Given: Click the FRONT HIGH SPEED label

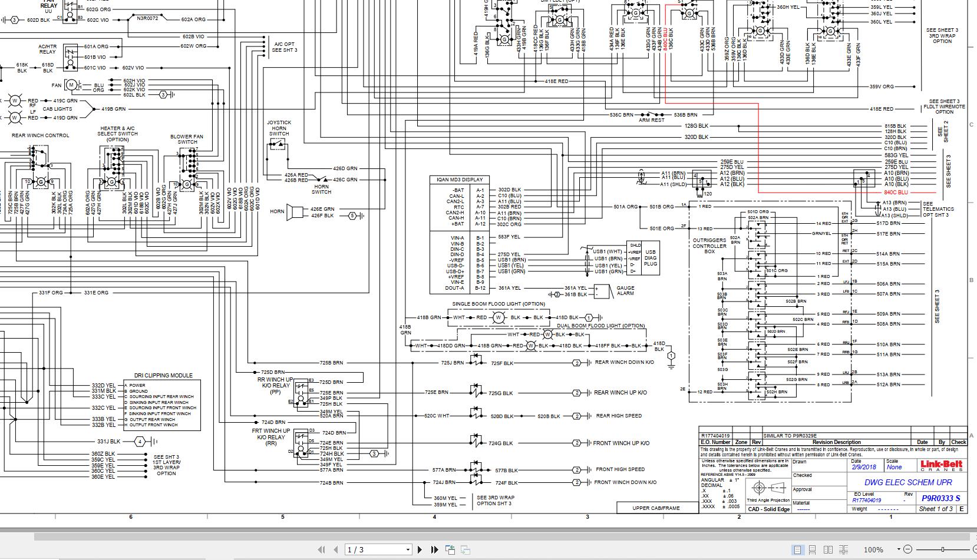Looking at the screenshot, I should click(x=620, y=469).
